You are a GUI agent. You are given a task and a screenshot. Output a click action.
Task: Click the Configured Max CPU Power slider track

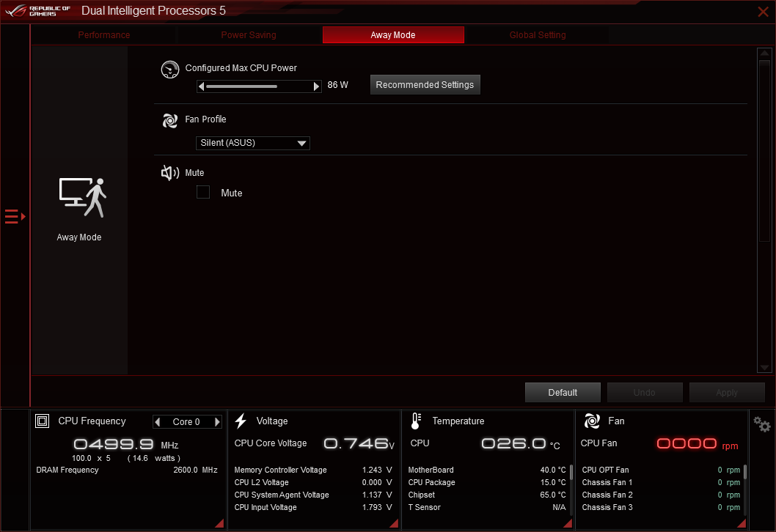click(259, 86)
